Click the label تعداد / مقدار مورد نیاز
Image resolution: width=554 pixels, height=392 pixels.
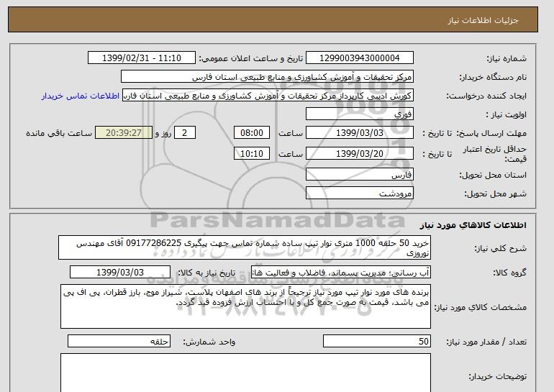pos(486,342)
